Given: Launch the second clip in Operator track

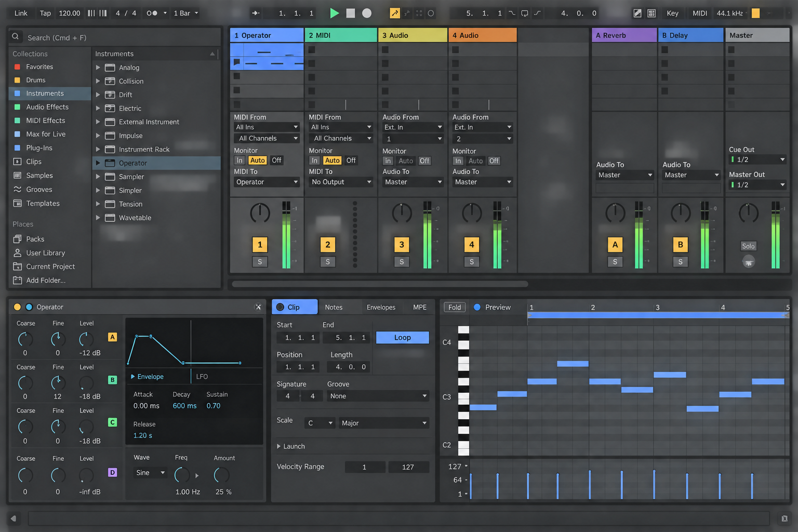Looking at the screenshot, I should point(237,62).
